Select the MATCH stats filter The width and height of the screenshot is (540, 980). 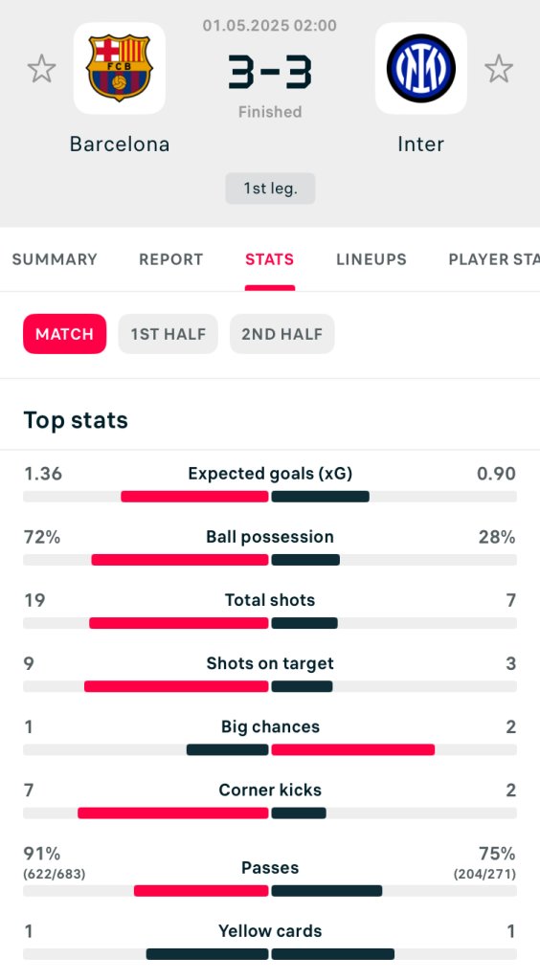coord(64,334)
